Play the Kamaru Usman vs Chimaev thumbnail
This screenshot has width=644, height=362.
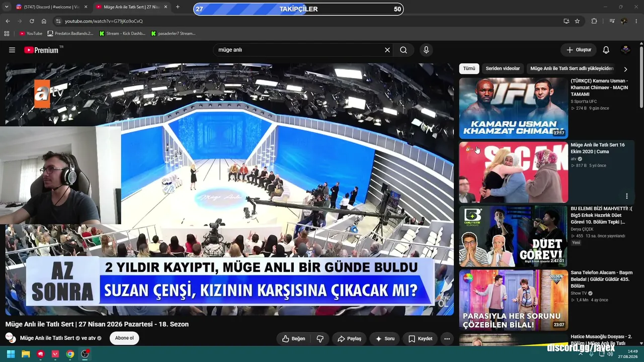pyautogui.click(x=513, y=108)
